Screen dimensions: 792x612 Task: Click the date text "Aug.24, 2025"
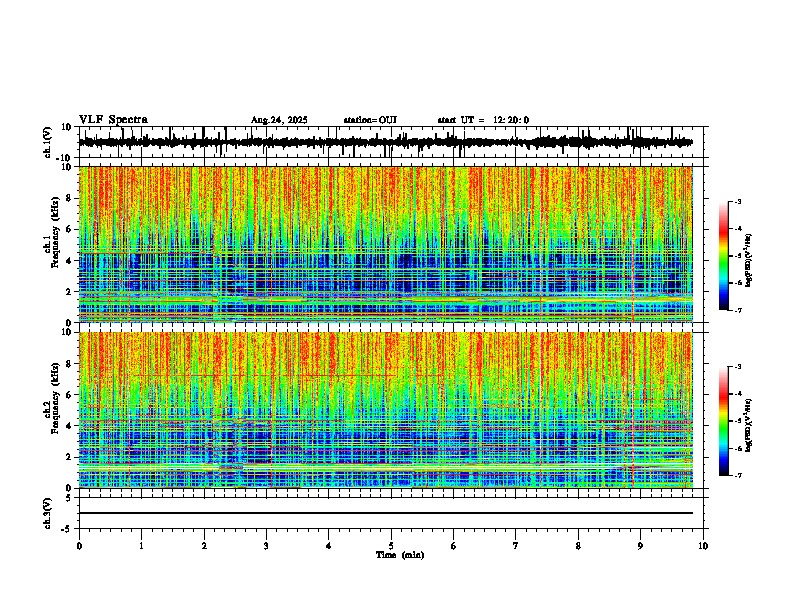coord(279,120)
